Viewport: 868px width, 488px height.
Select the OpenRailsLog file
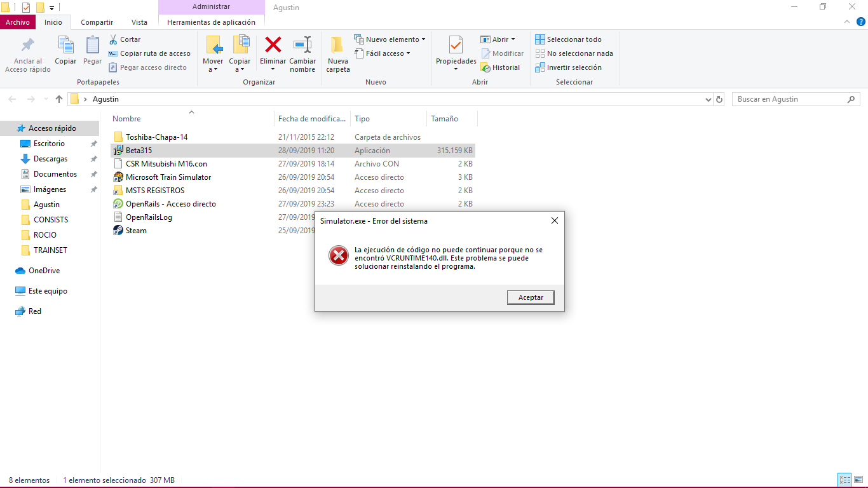click(149, 217)
